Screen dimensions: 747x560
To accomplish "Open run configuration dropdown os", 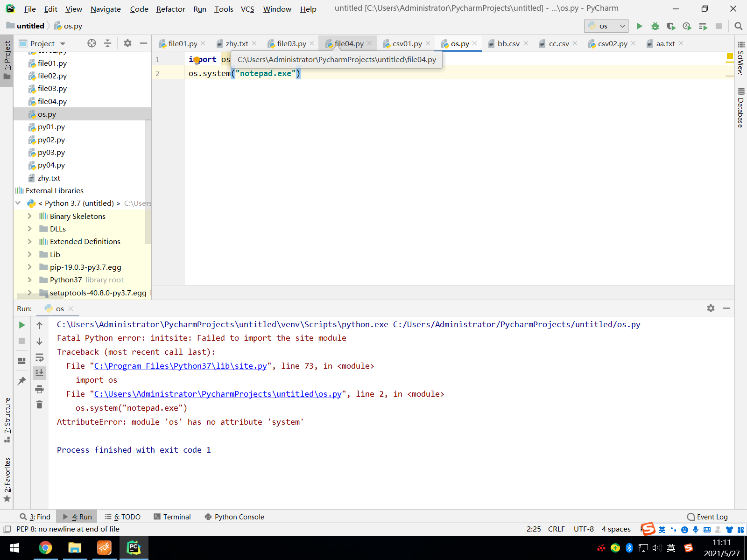I will pos(606,26).
